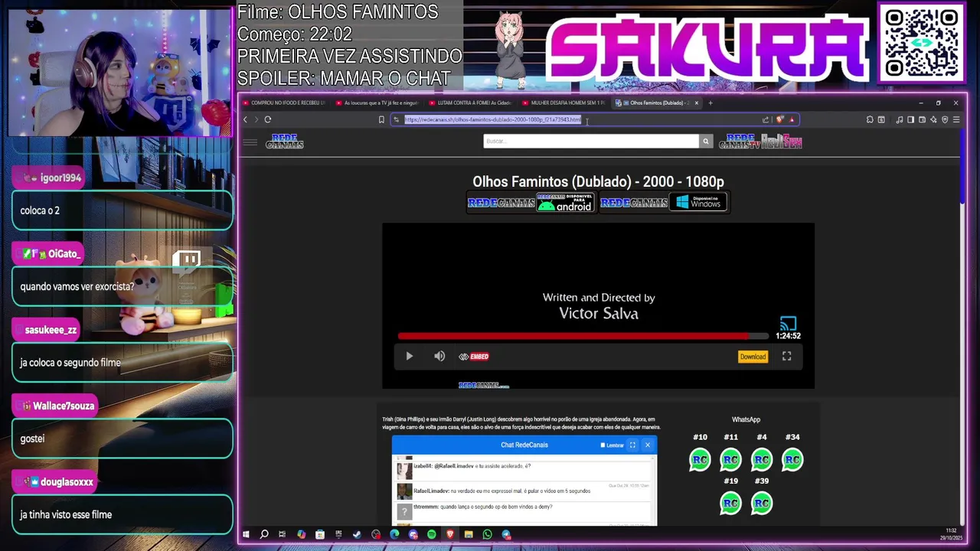Focus the Buscar search field
This screenshot has width=980, height=551.
tap(590, 141)
